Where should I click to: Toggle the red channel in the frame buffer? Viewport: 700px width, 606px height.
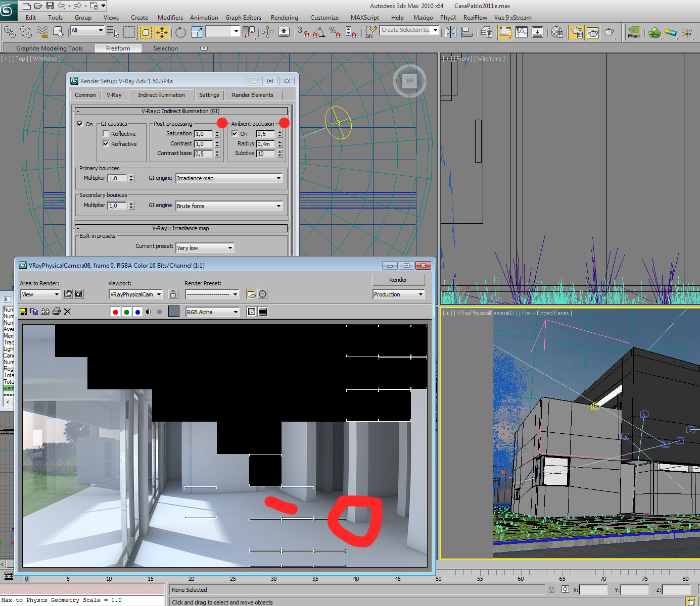pyautogui.click(x=115, y=312)
